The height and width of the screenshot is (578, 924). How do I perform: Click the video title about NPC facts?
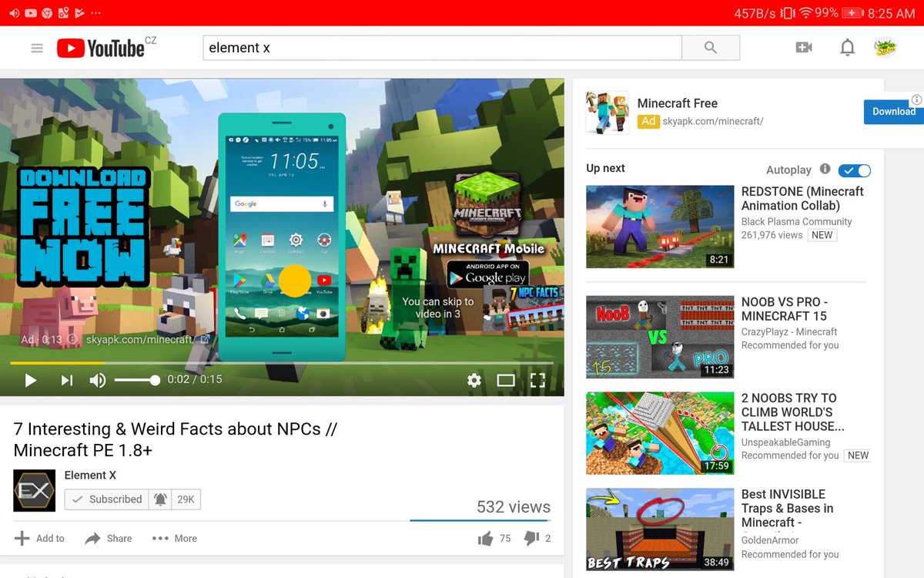pos(176,439)
